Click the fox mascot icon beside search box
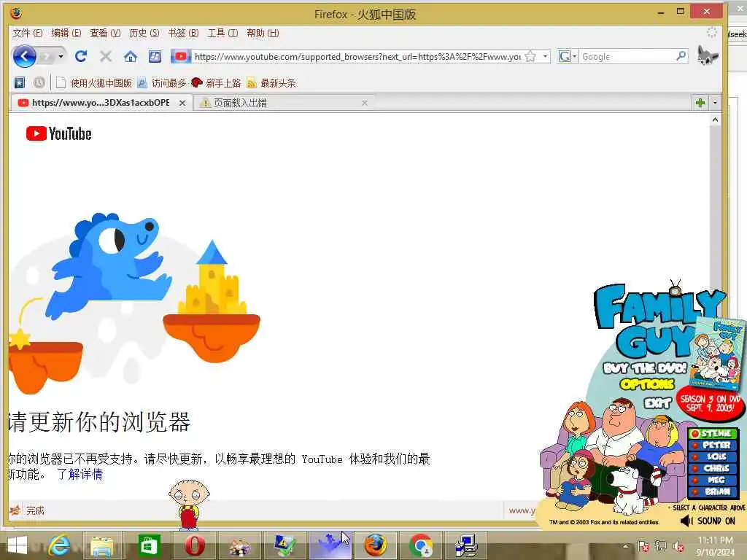Image resolution: width=747 pixels, height=560 pixels. [708, 55]
